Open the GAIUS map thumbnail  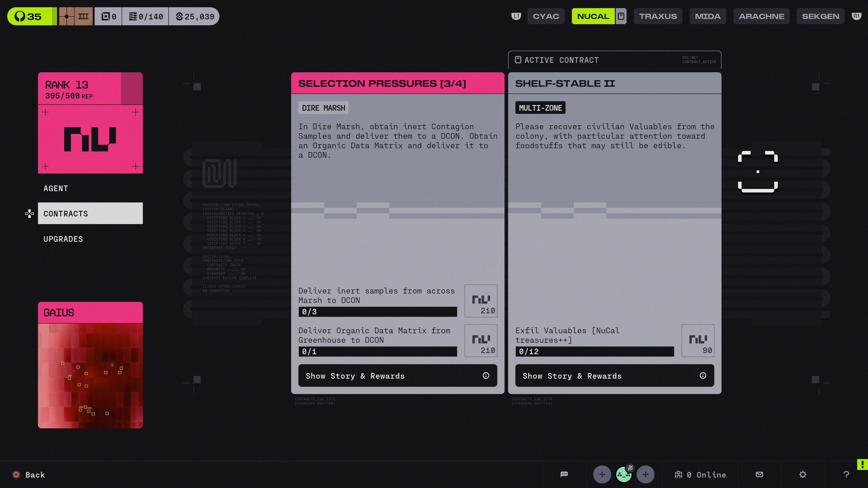click(90, 375)
